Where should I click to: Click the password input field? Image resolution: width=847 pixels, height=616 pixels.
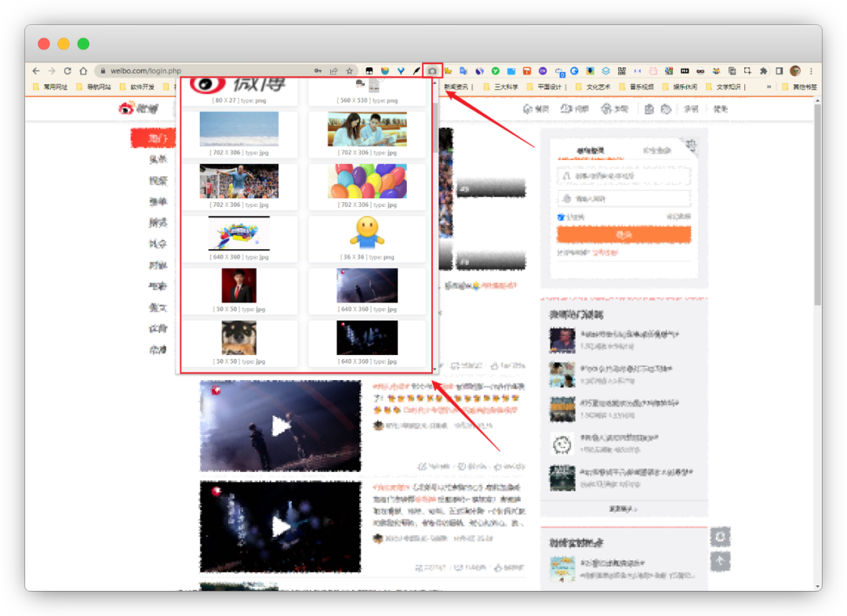point(624,199)
